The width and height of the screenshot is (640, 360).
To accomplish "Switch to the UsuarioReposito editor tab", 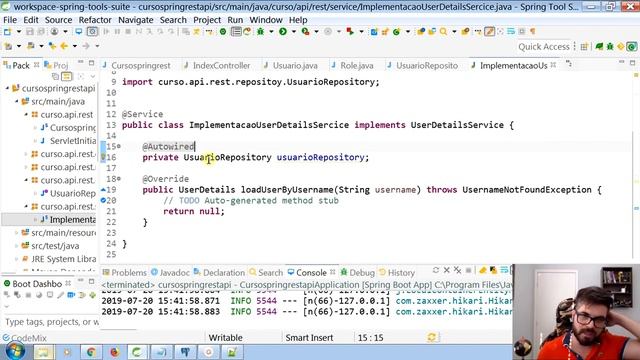I will tap(423, 65).
